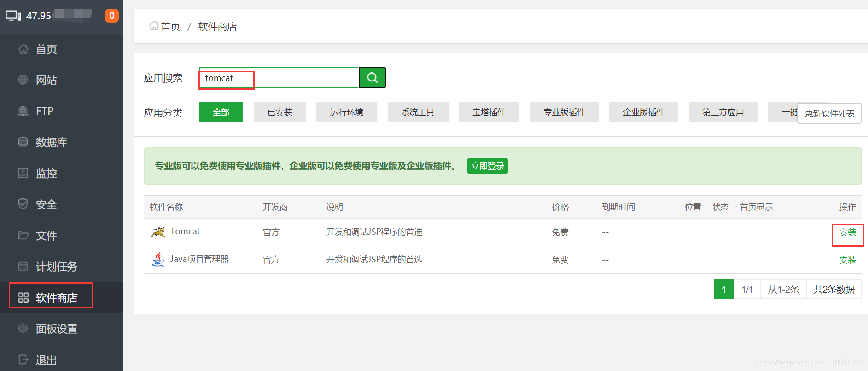Select the 全部 category tab
Viewport: 868px width, 371px height.
[x=221, y=112]
